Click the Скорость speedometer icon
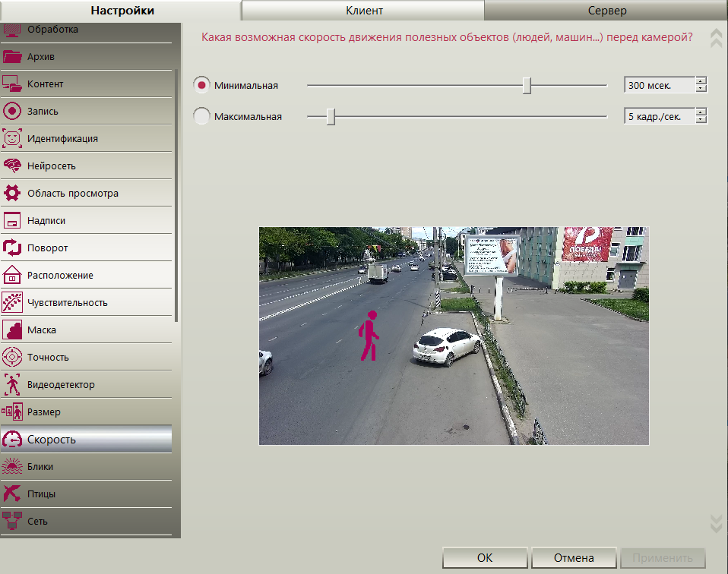This screenshot has width=728, height=574. (12, 440)
